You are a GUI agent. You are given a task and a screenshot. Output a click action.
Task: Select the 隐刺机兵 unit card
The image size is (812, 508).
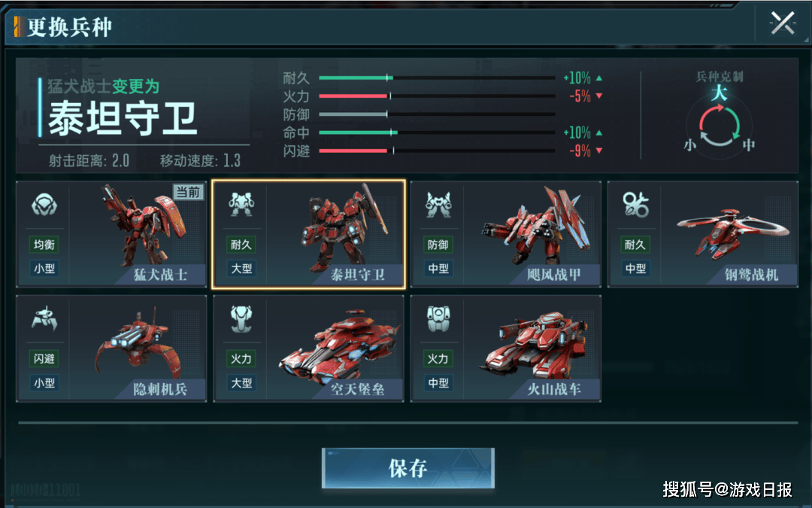[111, 348]
